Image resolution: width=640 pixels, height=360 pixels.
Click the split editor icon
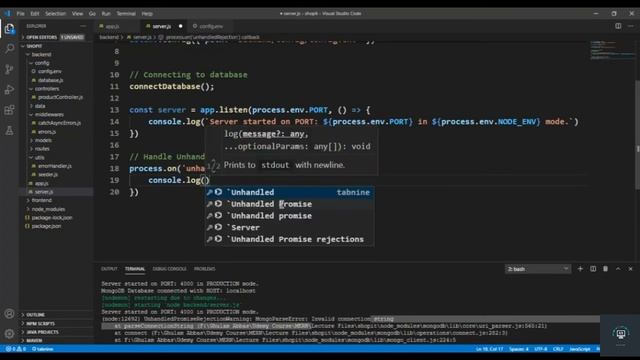coord(618,26)
